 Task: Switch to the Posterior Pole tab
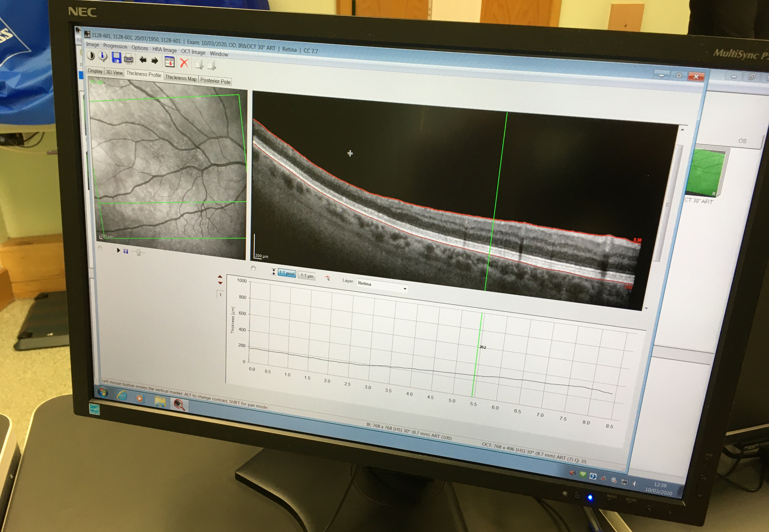pos(215,81)
